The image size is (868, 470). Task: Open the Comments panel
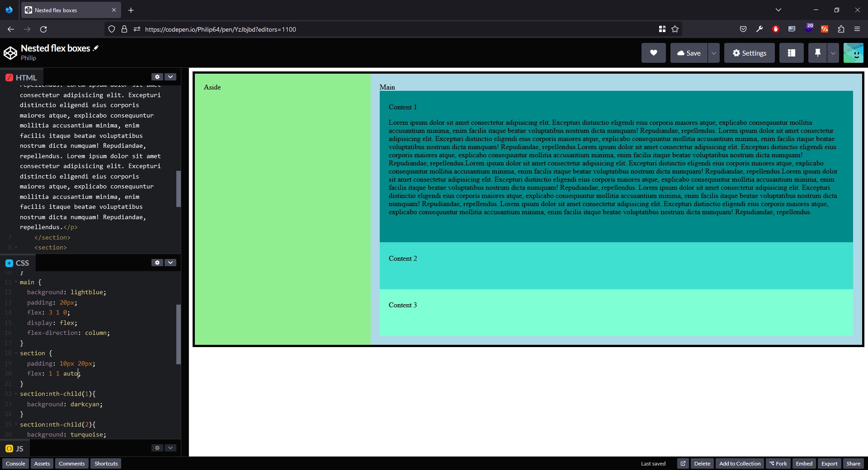[72, 464]
